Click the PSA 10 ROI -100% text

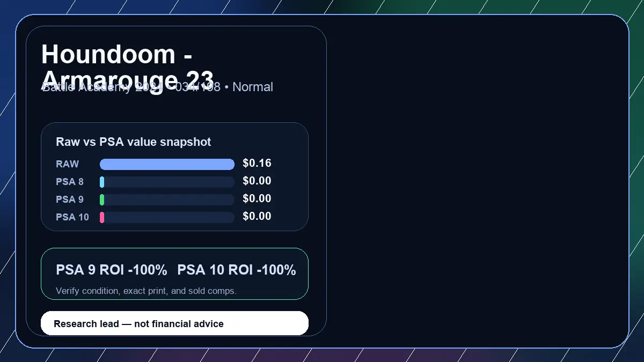coord(237,270)
